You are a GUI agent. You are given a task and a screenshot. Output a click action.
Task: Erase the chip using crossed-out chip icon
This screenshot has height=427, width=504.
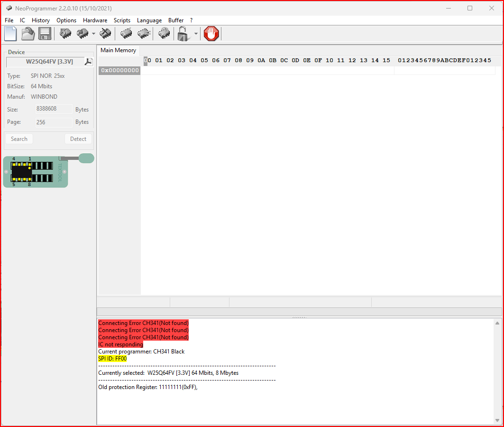pos(105,34)
